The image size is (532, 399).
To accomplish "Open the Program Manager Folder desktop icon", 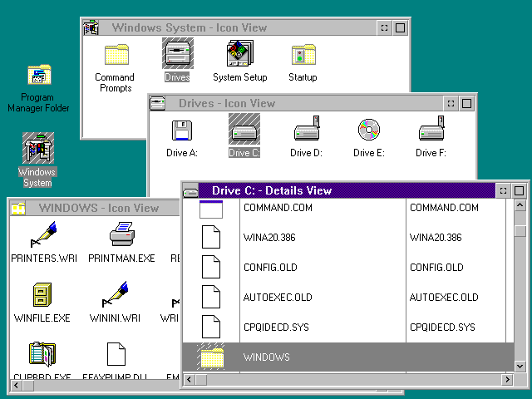I will (x=38, y=76).
